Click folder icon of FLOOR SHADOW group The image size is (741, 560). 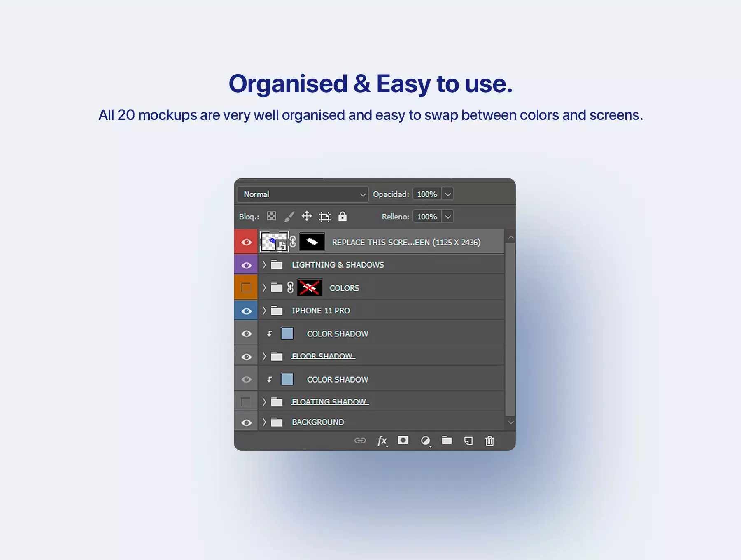(x=277, y=356)
